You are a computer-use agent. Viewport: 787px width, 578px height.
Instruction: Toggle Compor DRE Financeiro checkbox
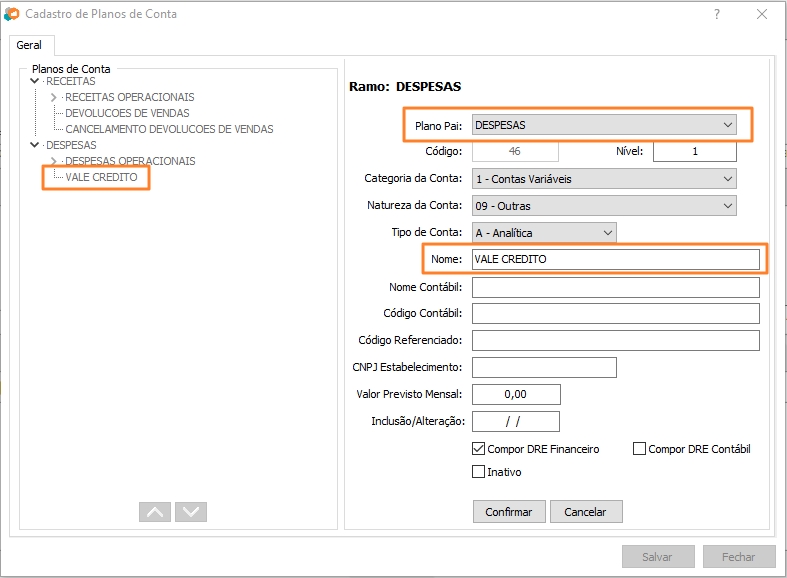click(479, 449)
